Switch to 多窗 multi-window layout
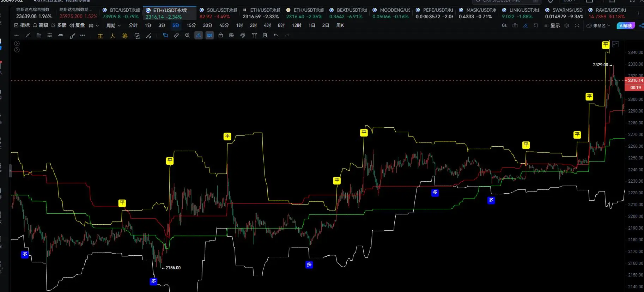The height and width of the screenshot is (292, 644). click(59, 25)
